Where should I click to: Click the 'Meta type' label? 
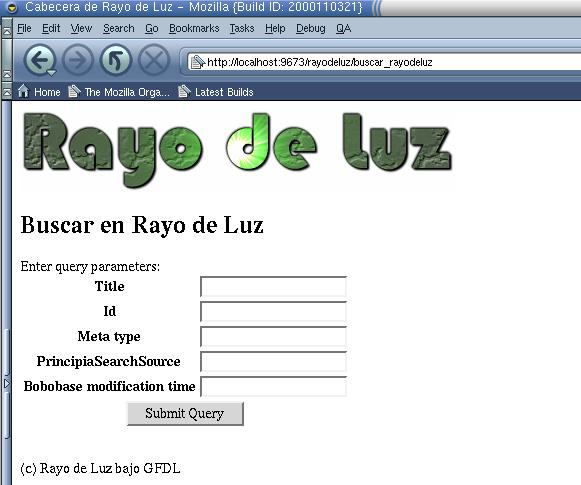point(109,336)
